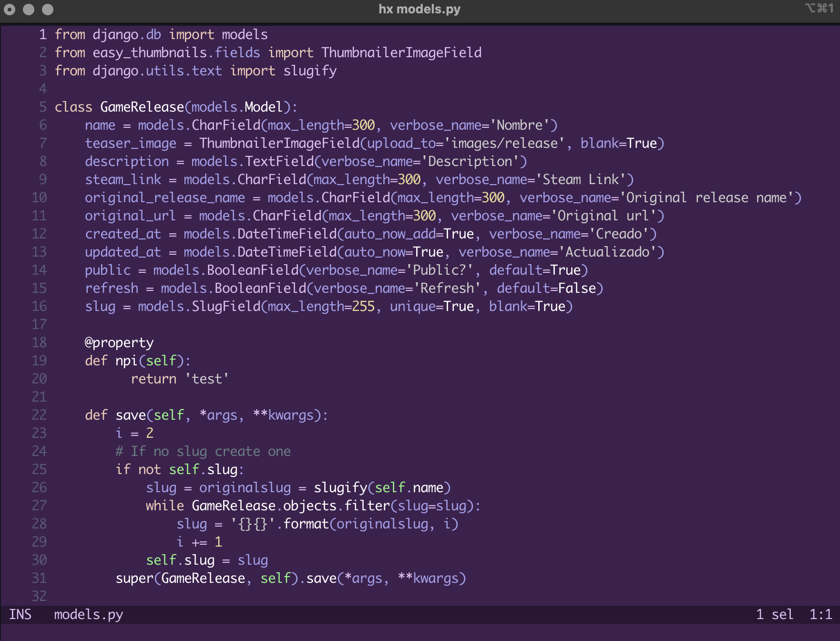This screenshot has height=641, width=840.
Task: Click the GameRelease class name on line 5
Action: pos(142,107)
